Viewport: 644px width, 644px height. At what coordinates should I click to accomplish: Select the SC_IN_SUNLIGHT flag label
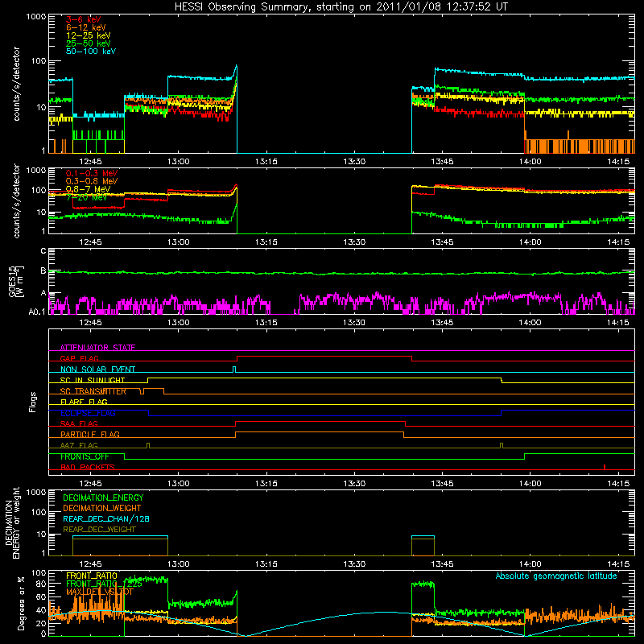coord(93,380)
